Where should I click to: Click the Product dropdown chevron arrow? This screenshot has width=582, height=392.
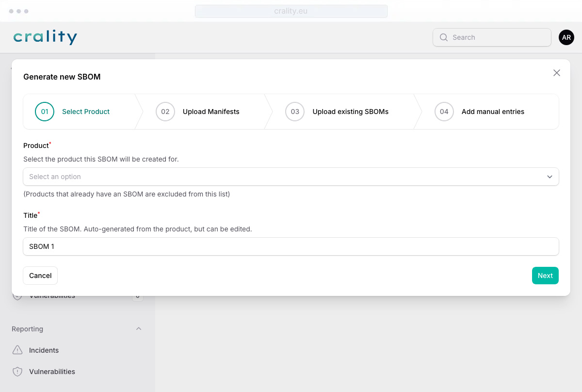click(x=550, y=177)
